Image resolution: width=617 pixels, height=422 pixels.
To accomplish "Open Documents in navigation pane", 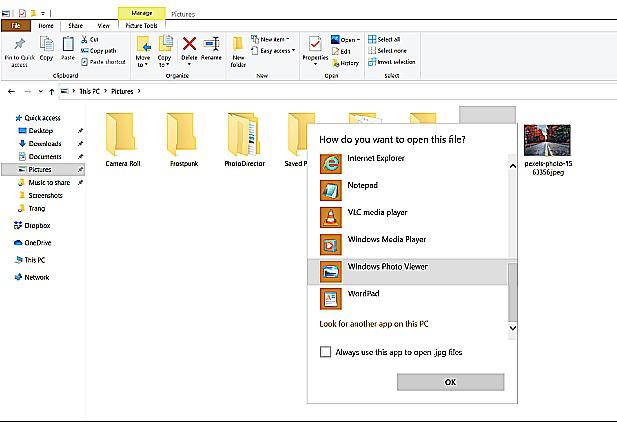I will click(40, 157).
